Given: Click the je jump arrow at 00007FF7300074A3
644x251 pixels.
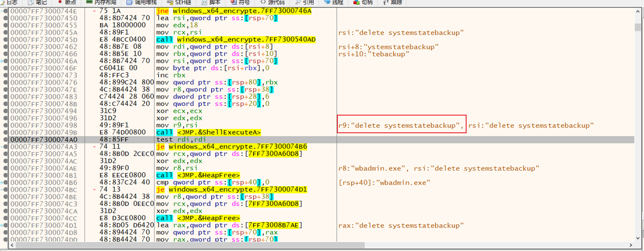Looking at the screenshot, I should click(x=95, y=147).
